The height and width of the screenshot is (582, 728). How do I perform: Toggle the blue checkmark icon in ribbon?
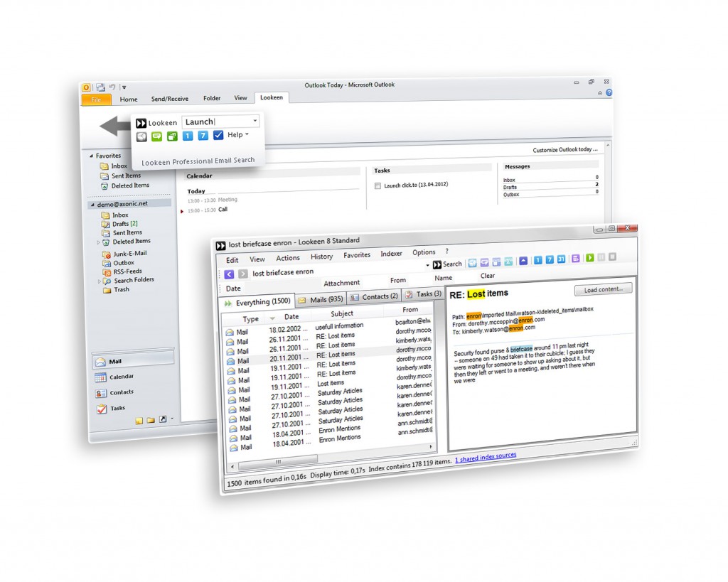click(x=218, y=135)
